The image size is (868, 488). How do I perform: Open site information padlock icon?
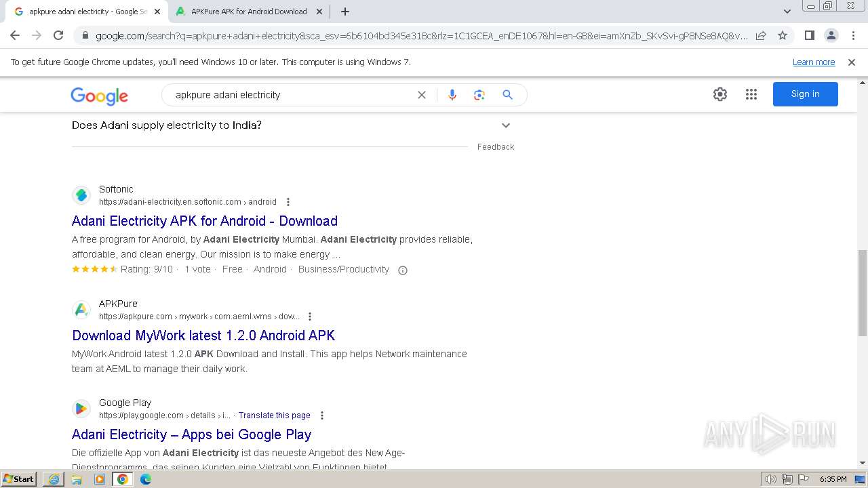coord(85,36)
